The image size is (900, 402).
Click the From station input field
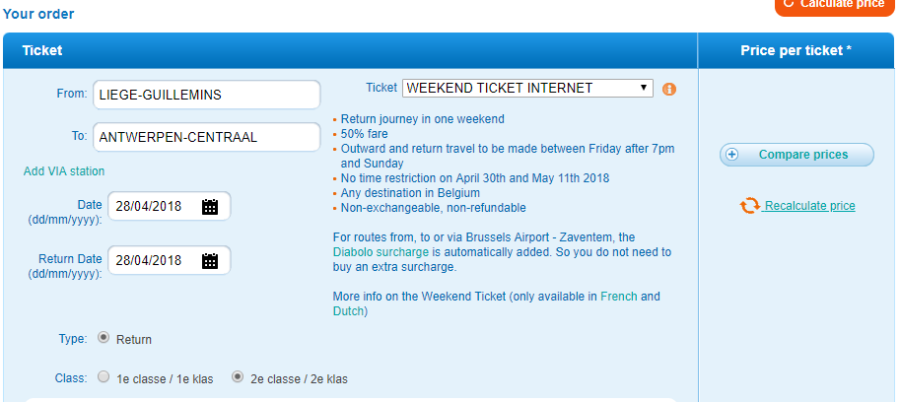pos(206,95)
